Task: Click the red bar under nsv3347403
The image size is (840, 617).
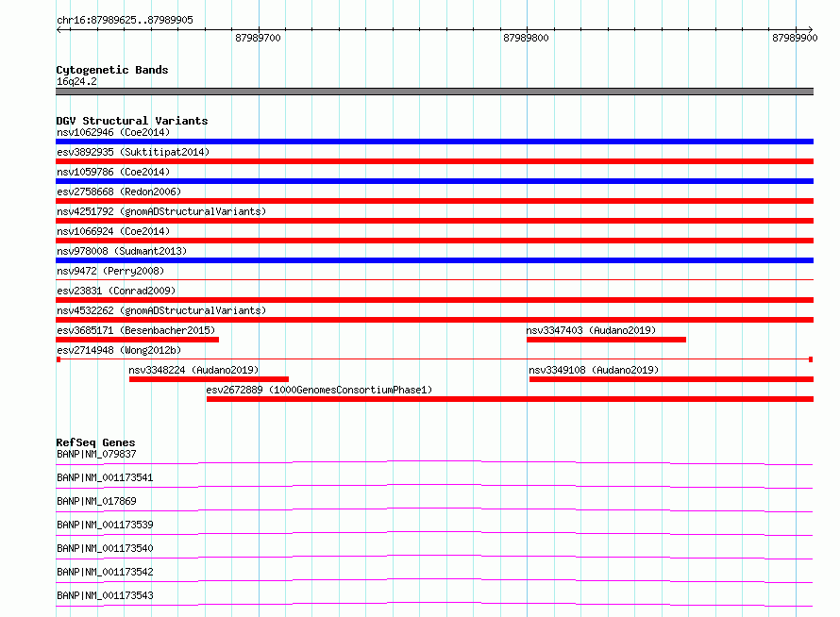Action: click(607, 340)
